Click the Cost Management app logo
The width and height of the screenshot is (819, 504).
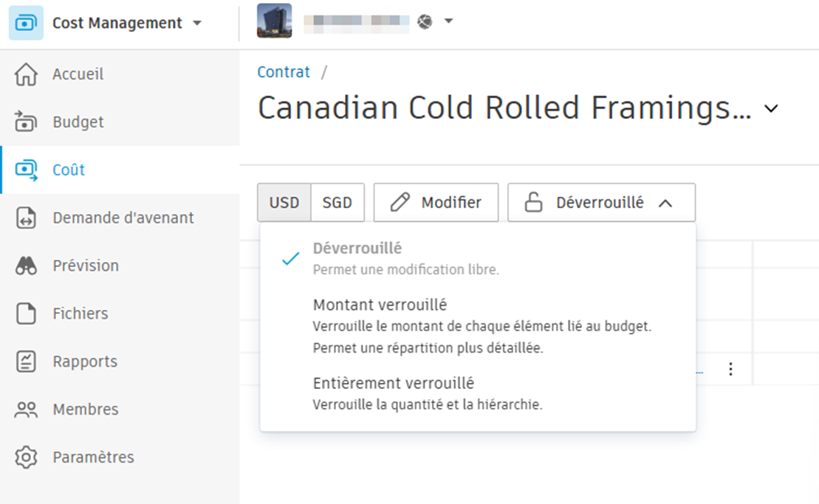(x=22, y=22)
